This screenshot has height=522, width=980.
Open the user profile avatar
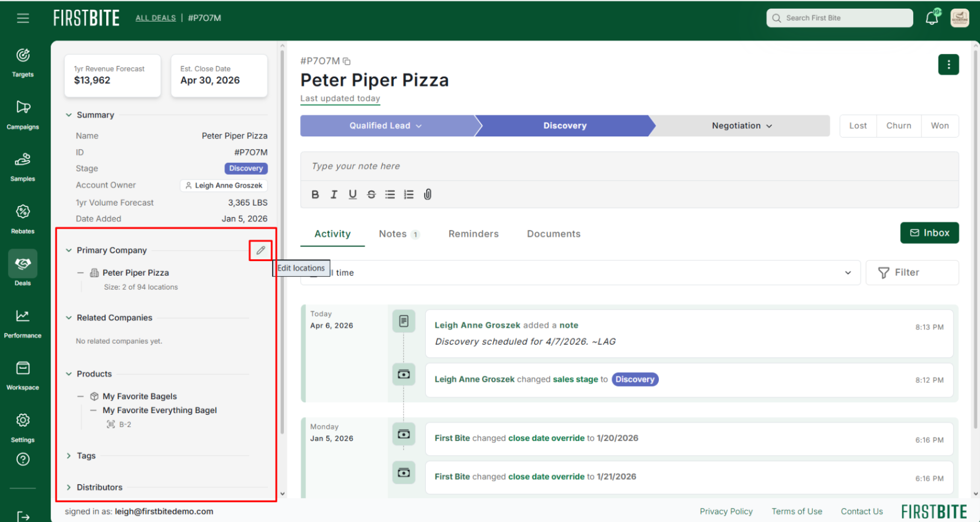(x=960, y=18)
